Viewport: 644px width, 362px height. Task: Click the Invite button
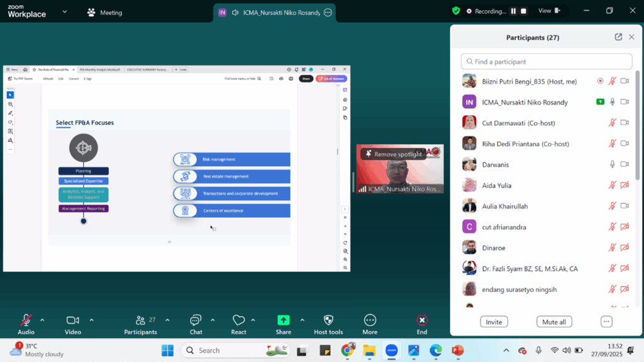[x=494, y=322]
